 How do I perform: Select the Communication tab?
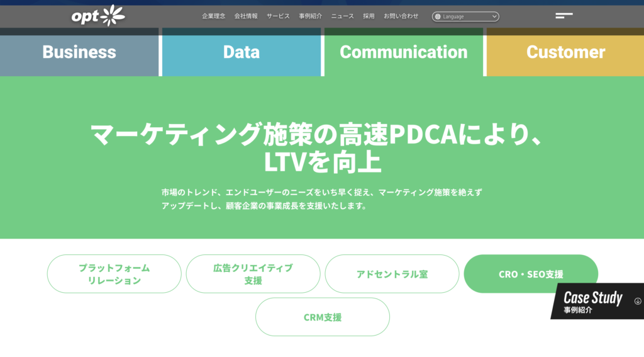coord(404,52)
